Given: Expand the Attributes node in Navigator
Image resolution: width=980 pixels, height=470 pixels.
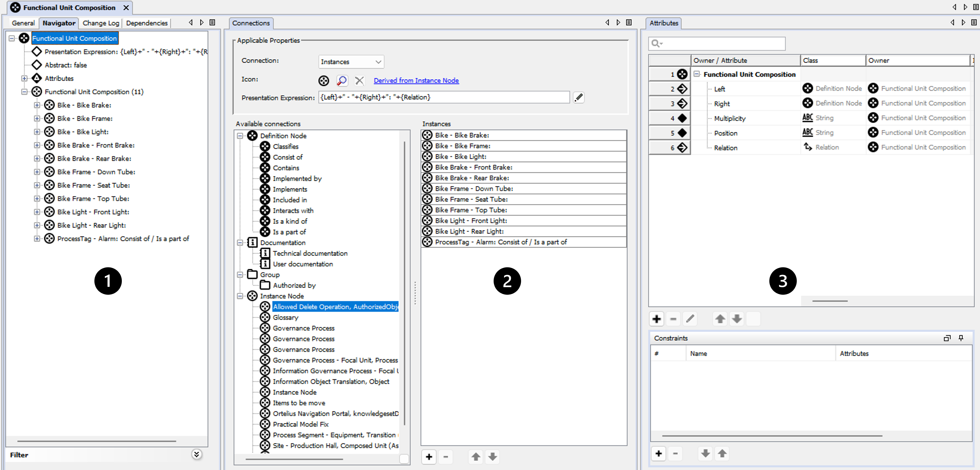Looking at the screenshot, I should (24, 78).
